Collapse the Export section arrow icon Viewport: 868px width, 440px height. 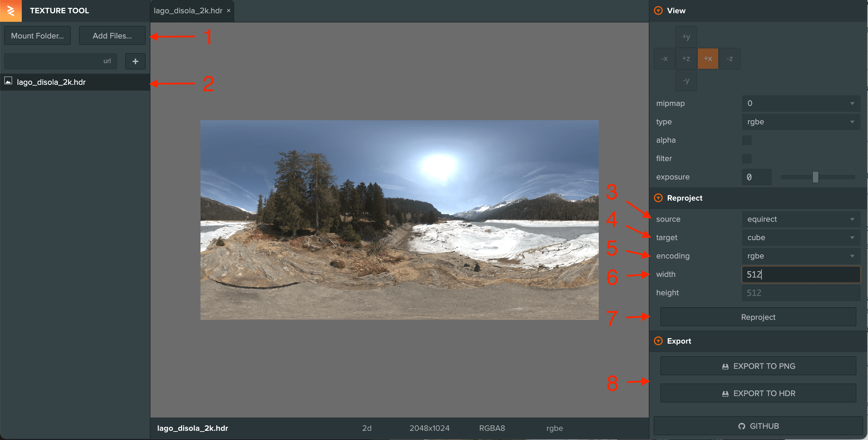coord(658,341)
